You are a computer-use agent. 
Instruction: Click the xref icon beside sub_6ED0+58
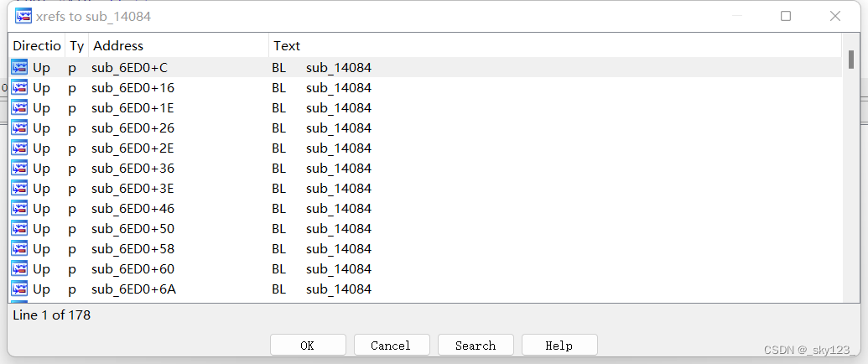pos(19,248)
